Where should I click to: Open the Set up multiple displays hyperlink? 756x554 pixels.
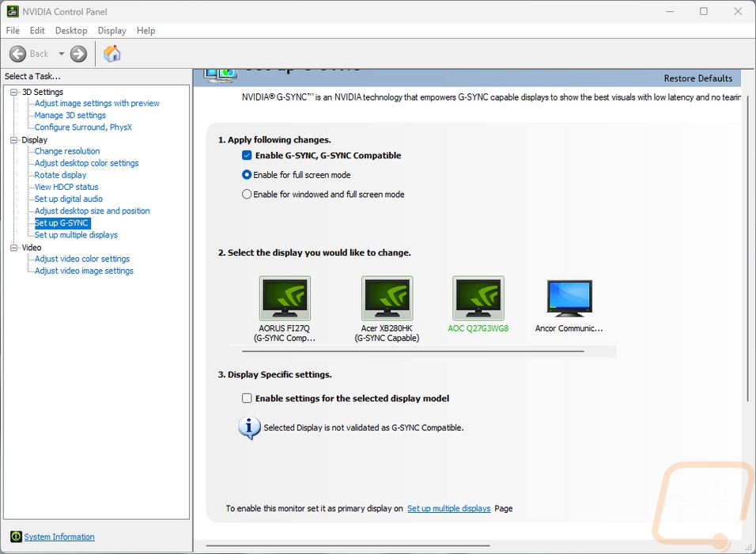click(x=449, y=508)
